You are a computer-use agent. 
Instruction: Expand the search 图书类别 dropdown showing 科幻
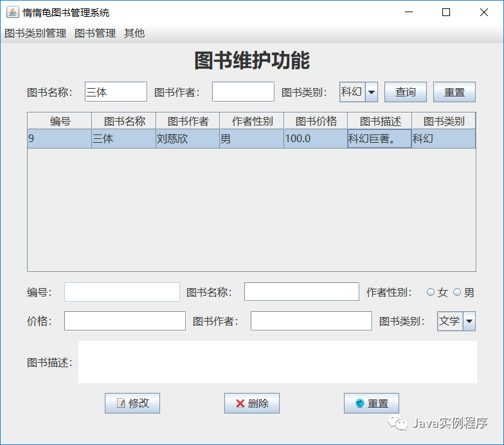[x=359, y=92]
